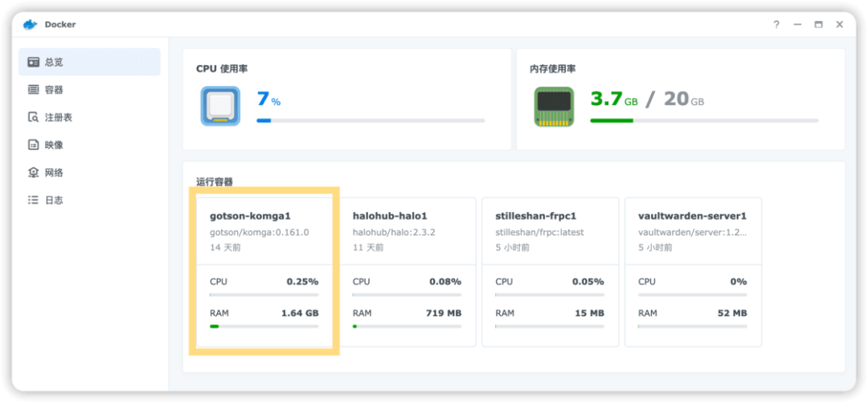Switch to the 总览 tab
Viewport: 868px width, 403px height.
[90, 62]
